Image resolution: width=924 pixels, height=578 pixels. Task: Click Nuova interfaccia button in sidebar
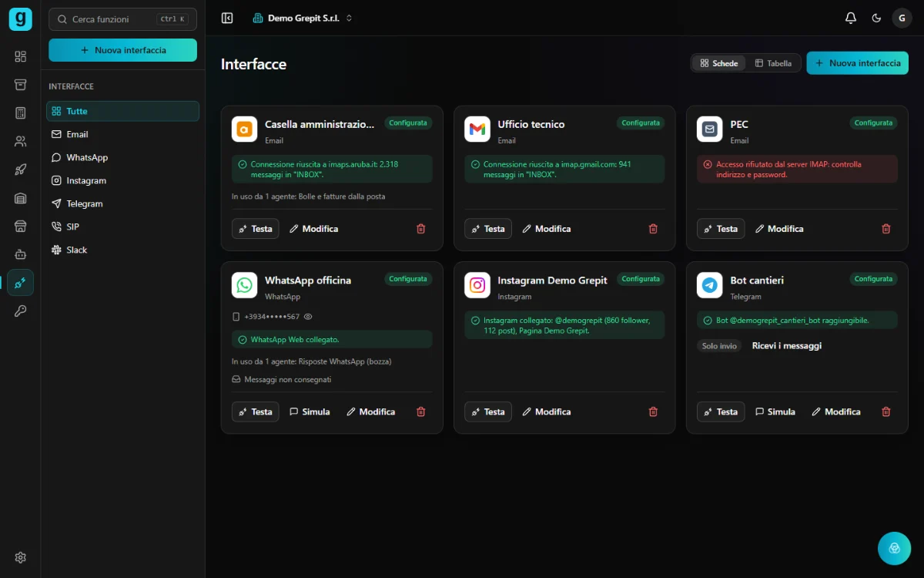[122, 50]
